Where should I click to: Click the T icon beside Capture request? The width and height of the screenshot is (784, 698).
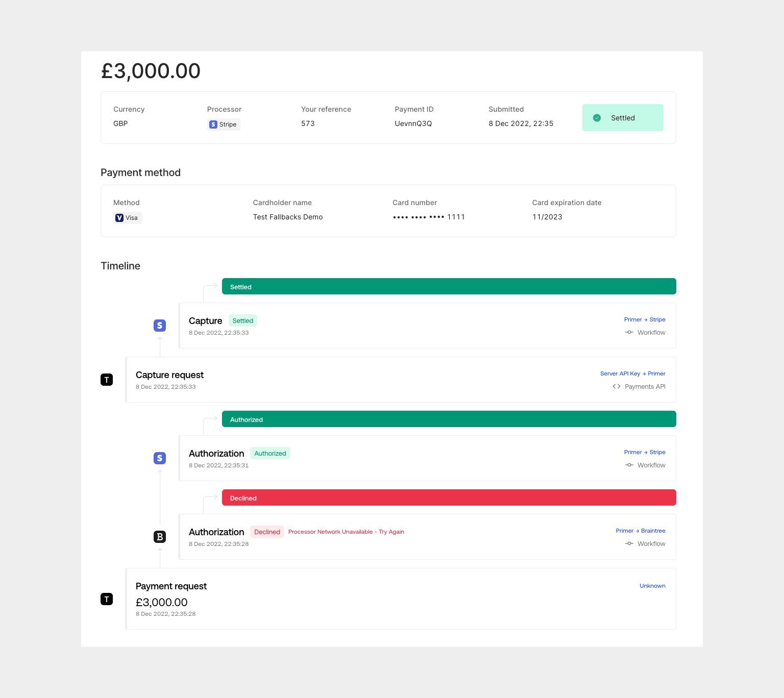tap(107, 380)
